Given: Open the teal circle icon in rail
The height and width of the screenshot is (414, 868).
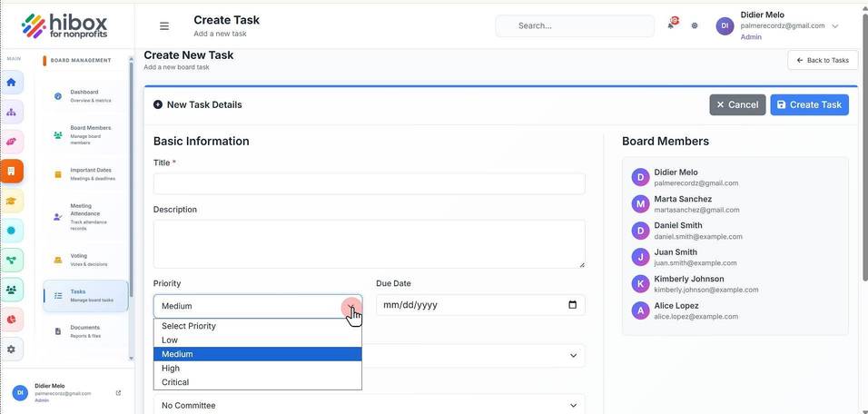Looking at the screenshot, I should click(11, 231).
